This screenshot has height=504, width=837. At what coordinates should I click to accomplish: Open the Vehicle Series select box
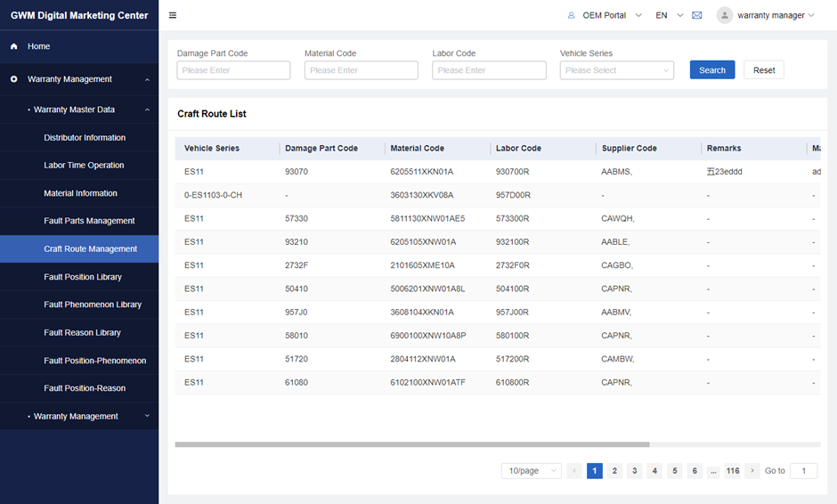click(x=616, y=70)
